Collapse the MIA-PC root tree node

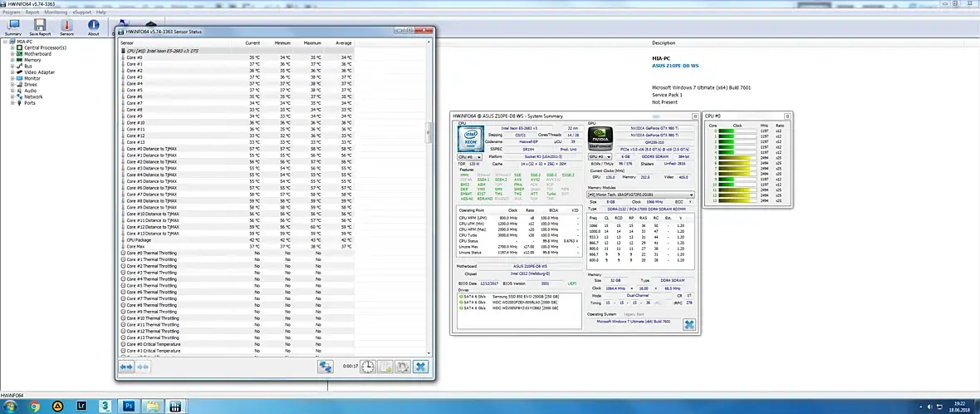click(5, 42)
